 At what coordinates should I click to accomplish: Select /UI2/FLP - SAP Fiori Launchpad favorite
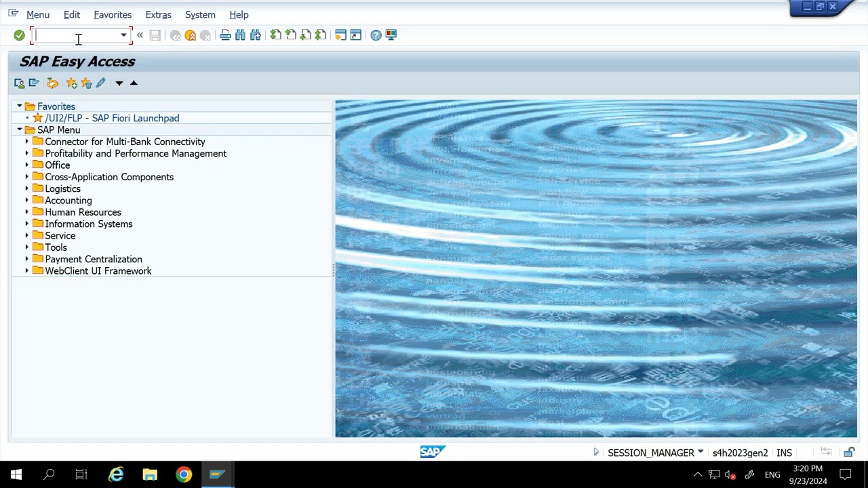pos(112,118)
